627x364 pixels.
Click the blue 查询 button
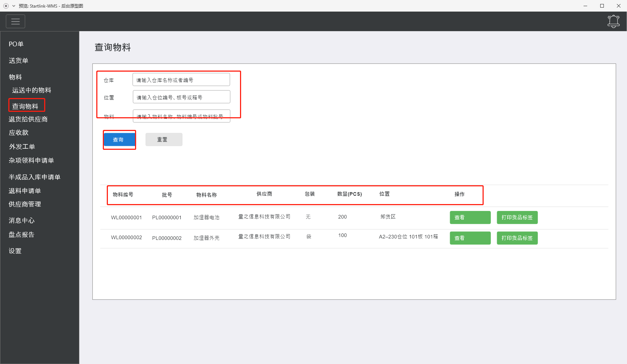[x=119, y=139]
